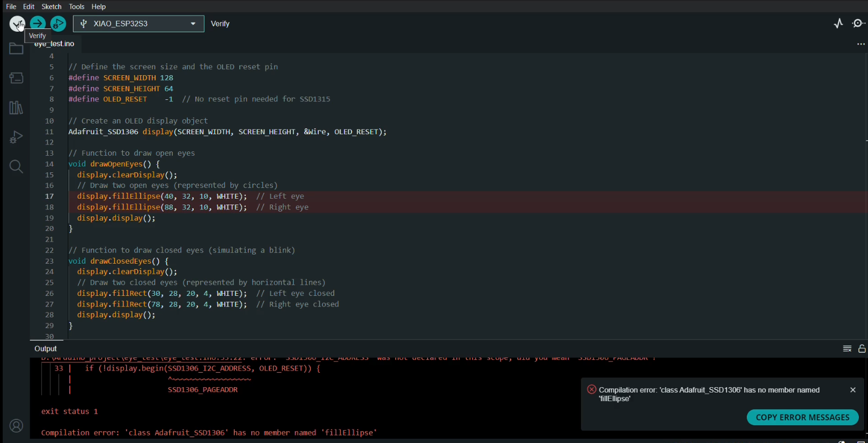Dismiss the compilation error notification

pos(853,390)
